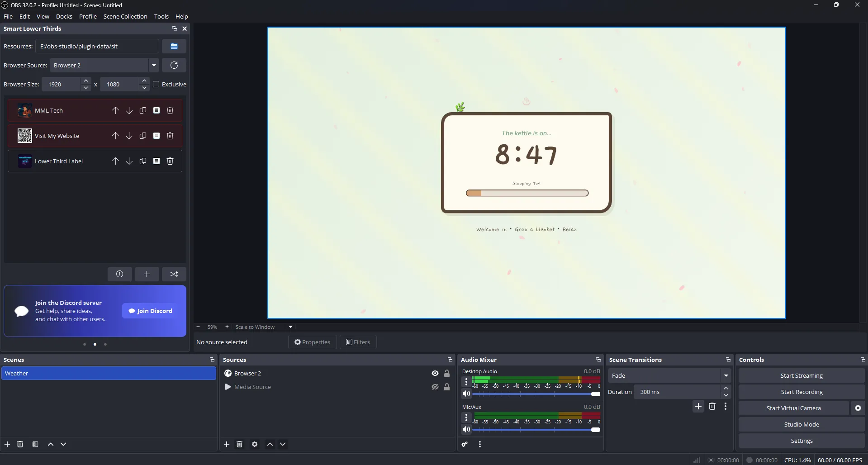This screenshot has height=465, width=868.
Task: Delete the Visit My Website lower third
Action: 170,135
